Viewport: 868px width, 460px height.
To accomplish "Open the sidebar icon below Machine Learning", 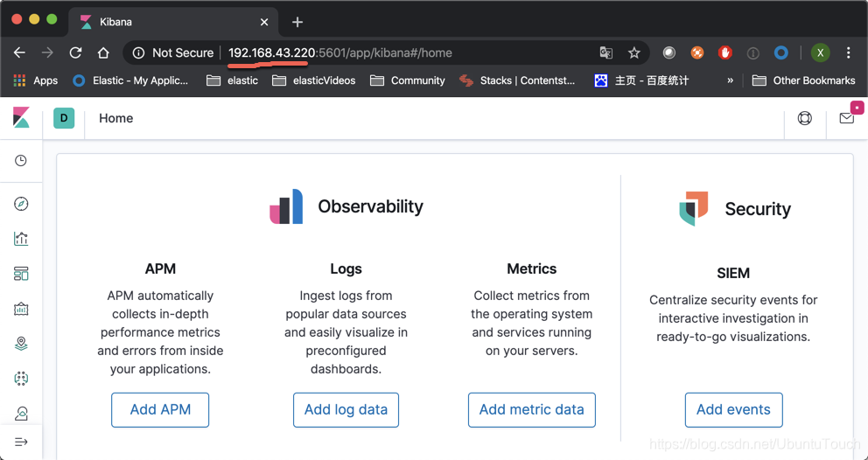I will pyautogui.click(x=21, y=414).
